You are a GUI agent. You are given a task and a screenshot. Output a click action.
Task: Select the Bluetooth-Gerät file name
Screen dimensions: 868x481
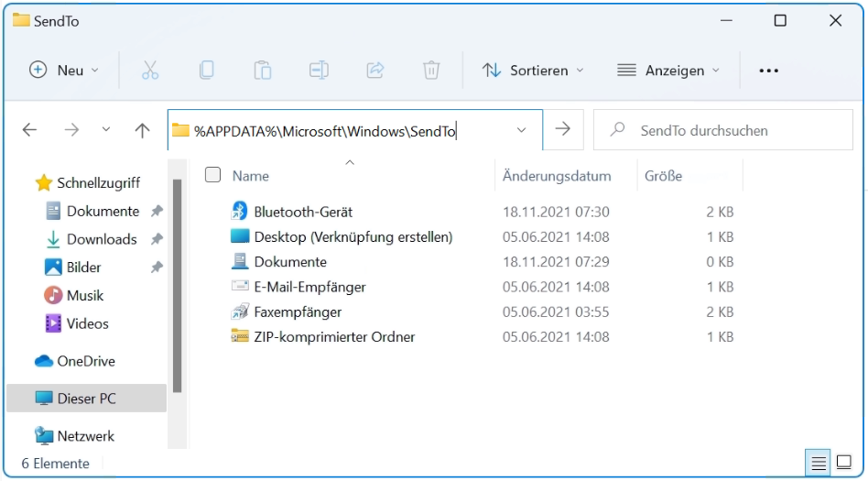click(x=303, y=212)
